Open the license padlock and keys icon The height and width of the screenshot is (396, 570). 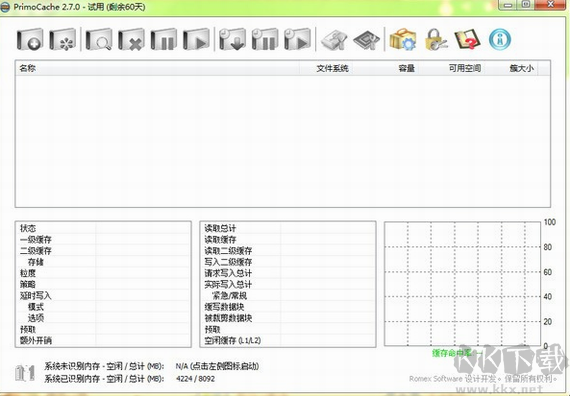[435, 39]
